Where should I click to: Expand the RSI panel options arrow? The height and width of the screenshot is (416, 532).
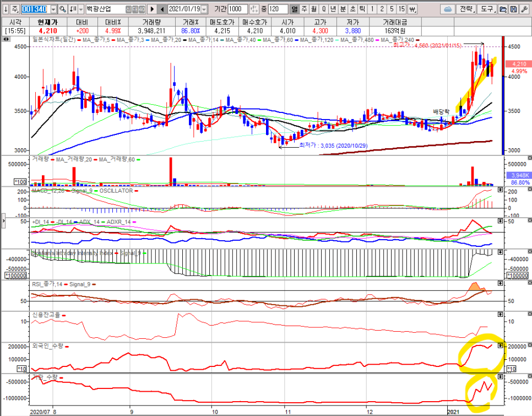500,283
